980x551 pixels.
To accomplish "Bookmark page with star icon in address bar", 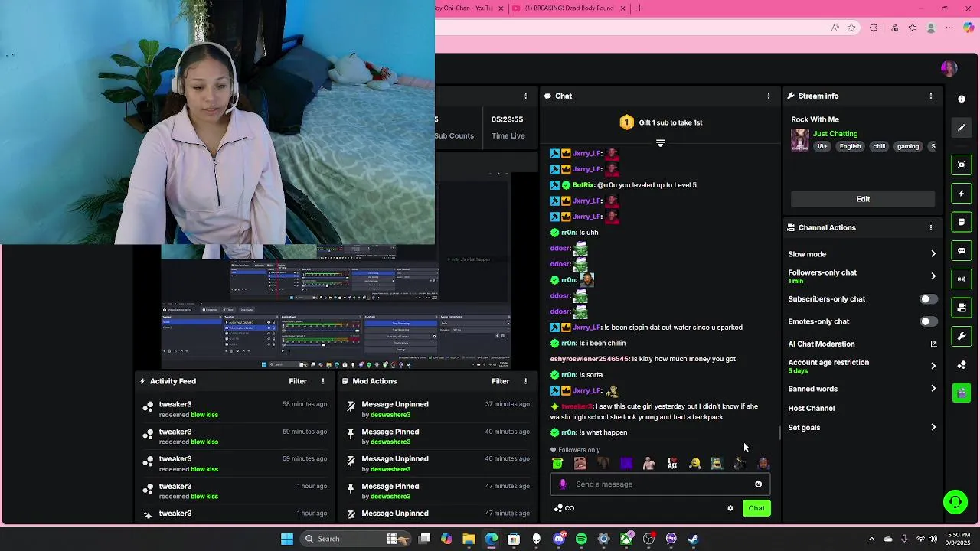I will [851, 28].
